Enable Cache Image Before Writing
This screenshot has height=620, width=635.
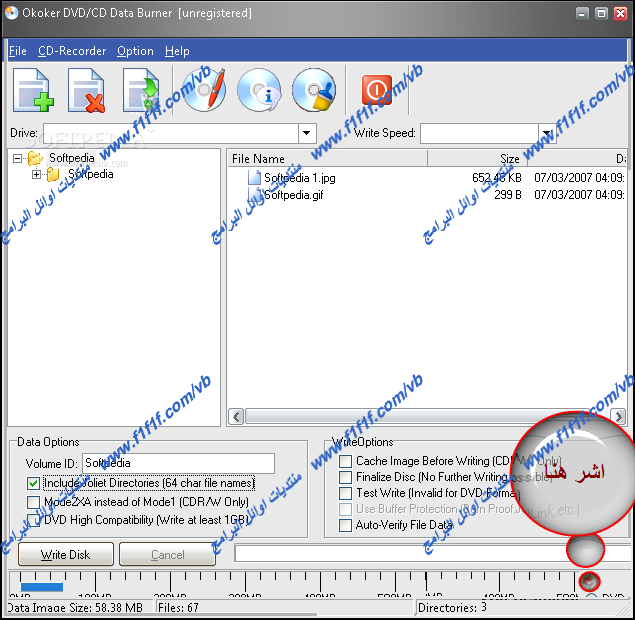pyautogui.click(x=346, y=461)
